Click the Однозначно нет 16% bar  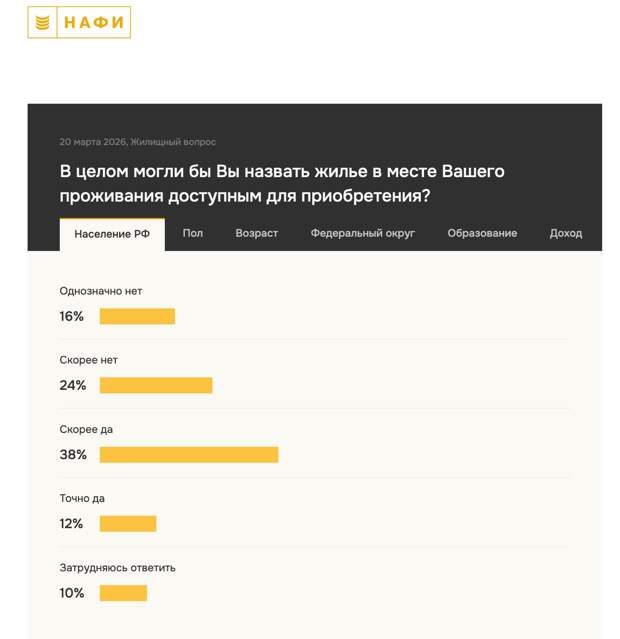(x=137, y=317)
